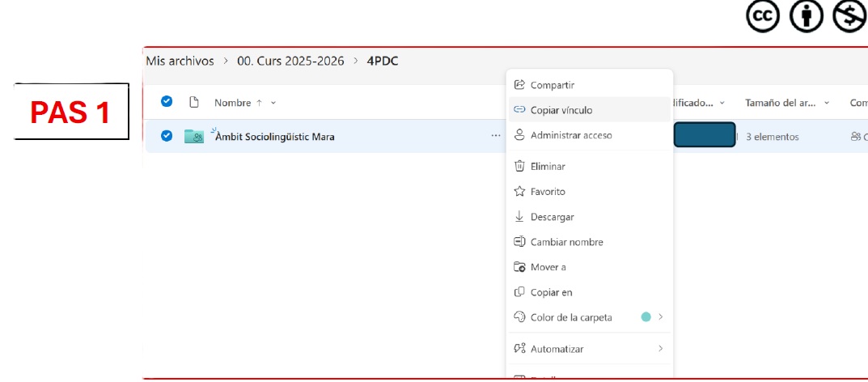Go to Mis archivos breadcrumb
The height and width of the screenshot is (382, 868).
click(180, 62)
